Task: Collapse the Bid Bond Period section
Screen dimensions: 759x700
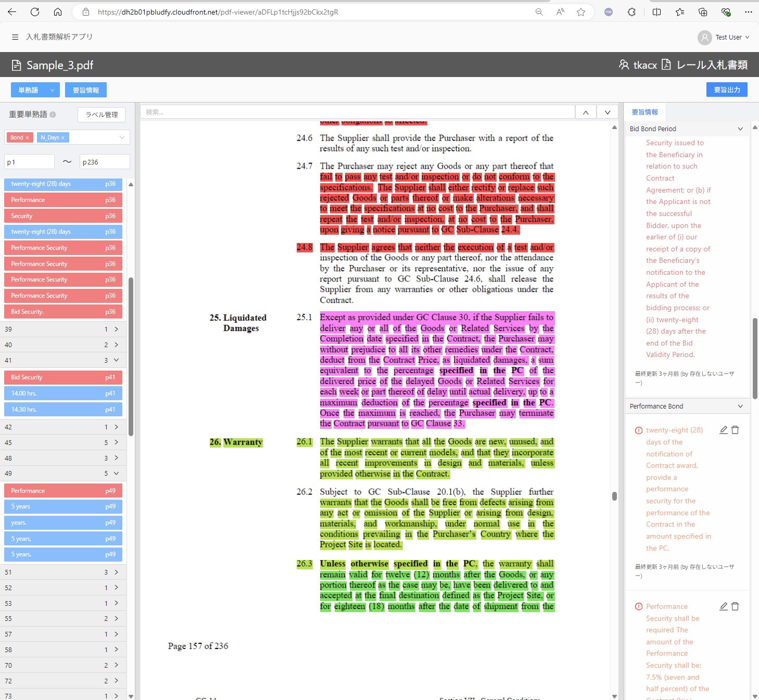Action: coord(740,129)
